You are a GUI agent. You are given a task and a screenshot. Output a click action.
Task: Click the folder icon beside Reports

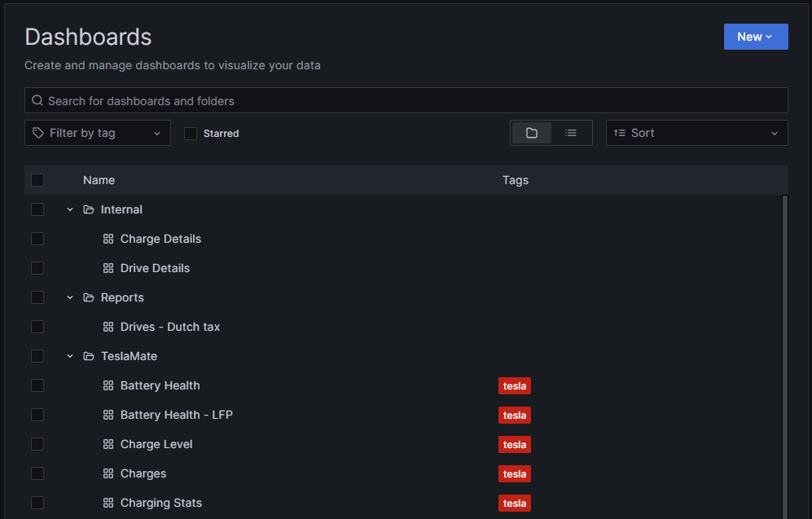[89, 298]
